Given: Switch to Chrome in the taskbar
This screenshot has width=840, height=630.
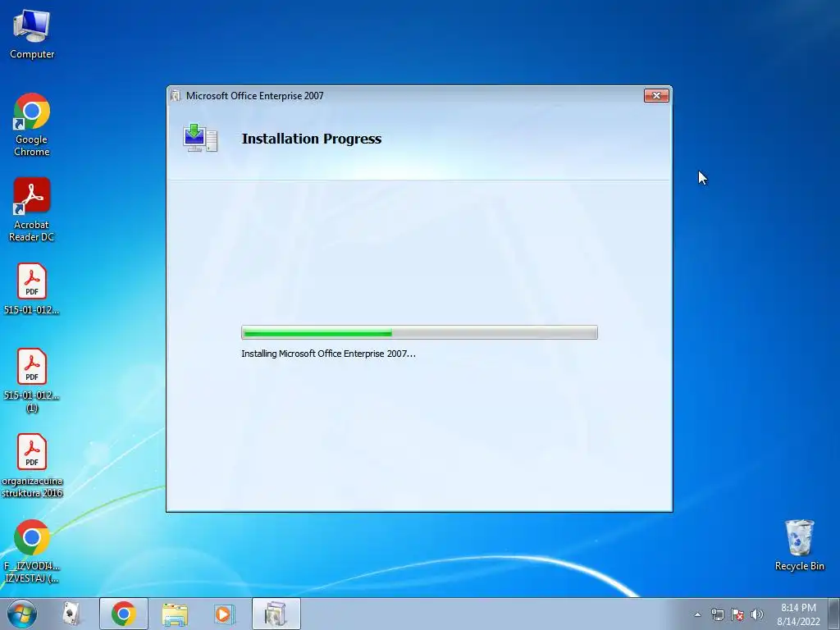Looking at the screenshot, I should point(123,614).
